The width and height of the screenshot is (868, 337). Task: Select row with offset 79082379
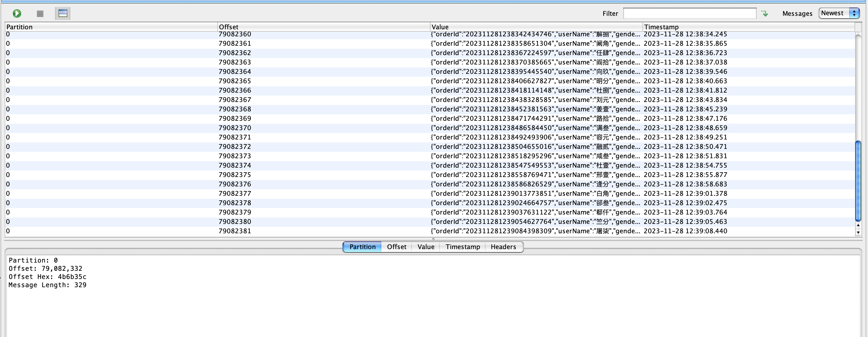430,212
